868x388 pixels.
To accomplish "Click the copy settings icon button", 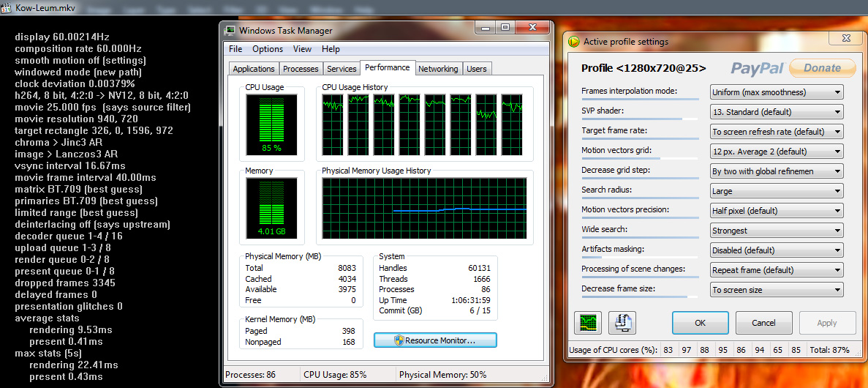I will [622, 323].
